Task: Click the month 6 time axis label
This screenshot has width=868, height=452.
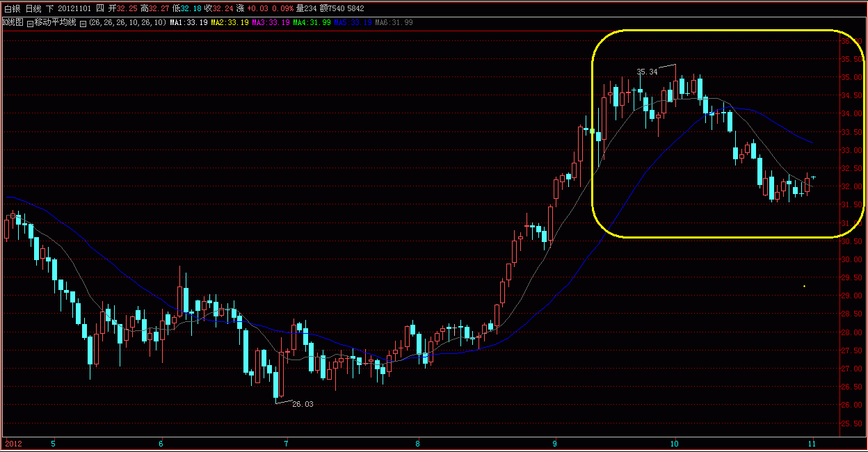Action: [x=161, y=443]
